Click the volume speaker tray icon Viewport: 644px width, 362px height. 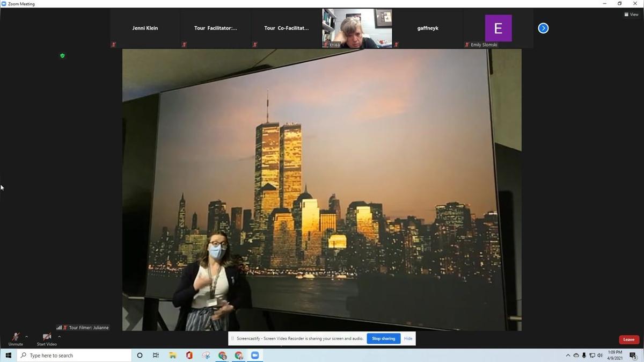[599, 356]
